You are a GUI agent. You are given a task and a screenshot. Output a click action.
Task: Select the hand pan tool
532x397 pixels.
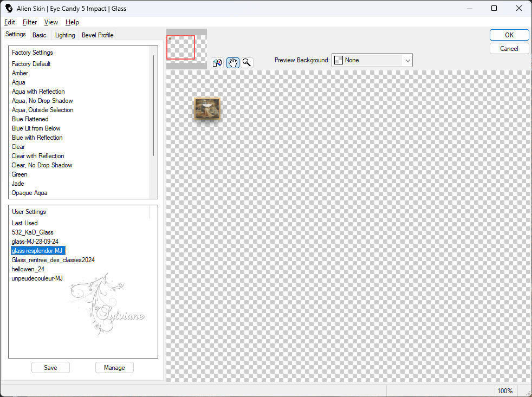233,63
